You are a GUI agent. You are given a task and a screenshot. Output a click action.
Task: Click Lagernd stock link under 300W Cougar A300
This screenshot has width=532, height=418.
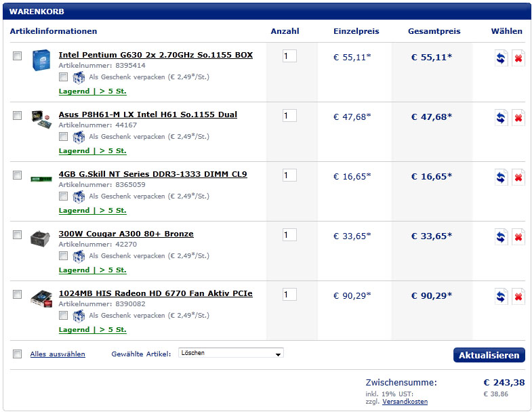(x=93, y=270)
